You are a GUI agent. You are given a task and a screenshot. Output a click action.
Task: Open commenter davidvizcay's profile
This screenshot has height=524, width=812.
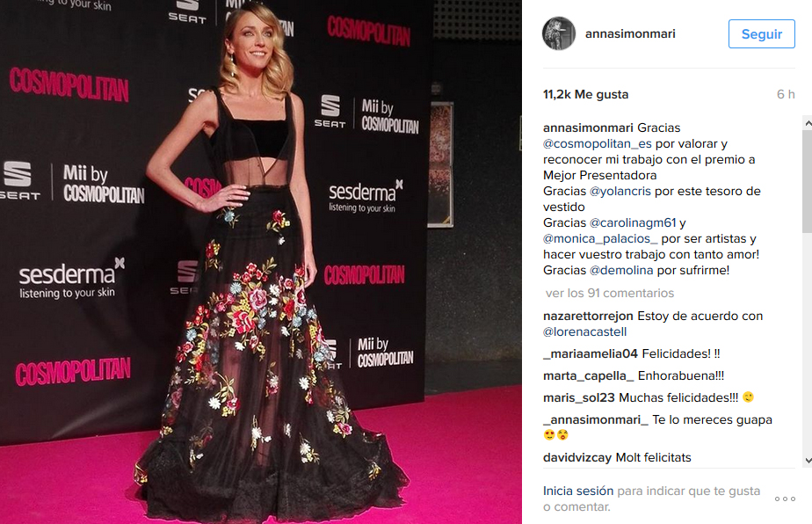tap(576, 458)
